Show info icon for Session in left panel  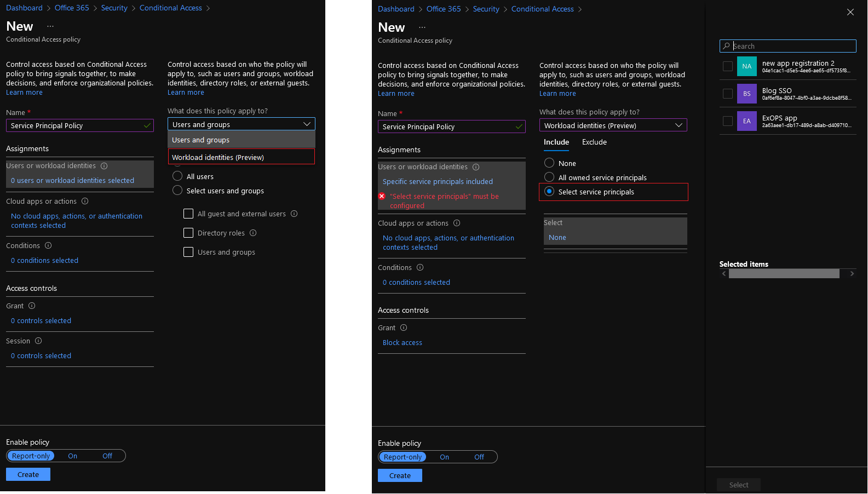(x=38, y=341)
